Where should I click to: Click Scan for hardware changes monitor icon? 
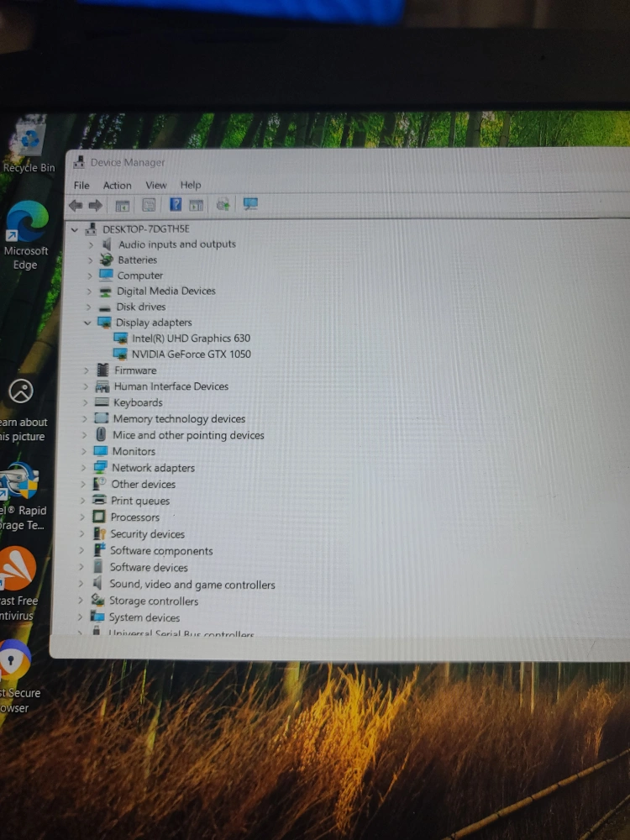coord(249,204)
